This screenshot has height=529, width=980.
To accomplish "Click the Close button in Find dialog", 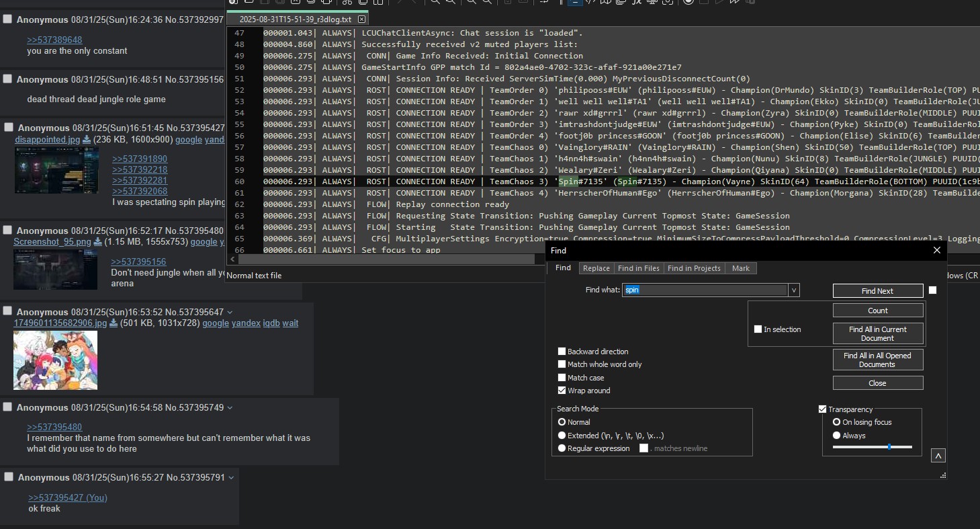I will 878,383.
